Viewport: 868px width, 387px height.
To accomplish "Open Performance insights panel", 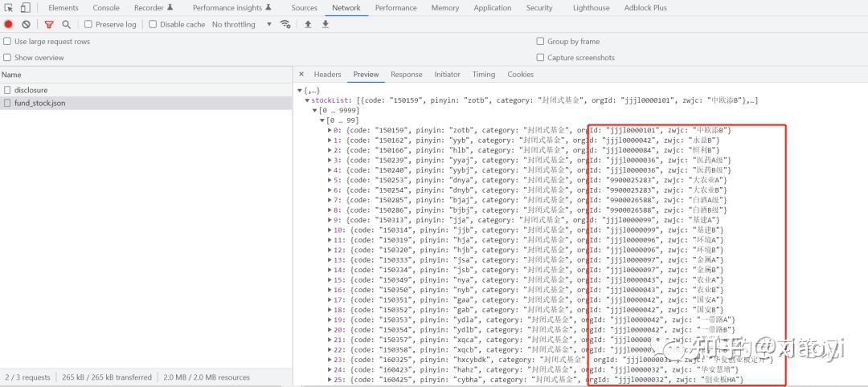I will pyautogui.click(x=232, y=8).
